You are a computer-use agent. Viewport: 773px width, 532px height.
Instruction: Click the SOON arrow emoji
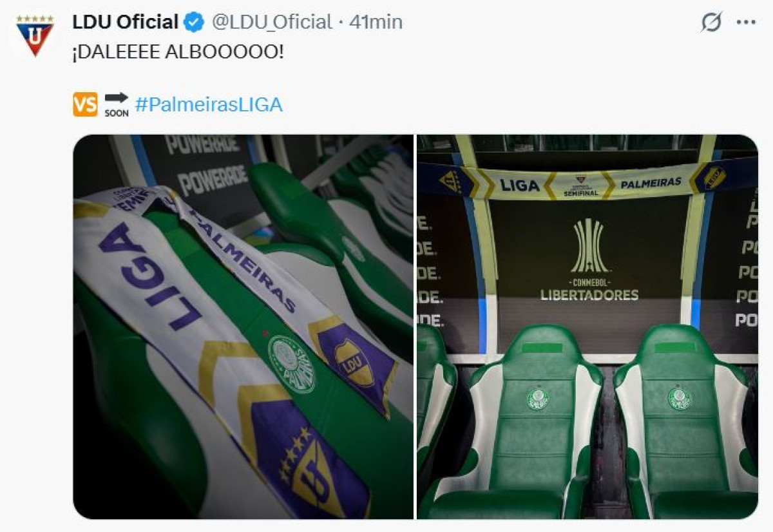pyautogui.click(x=117, y=104)
